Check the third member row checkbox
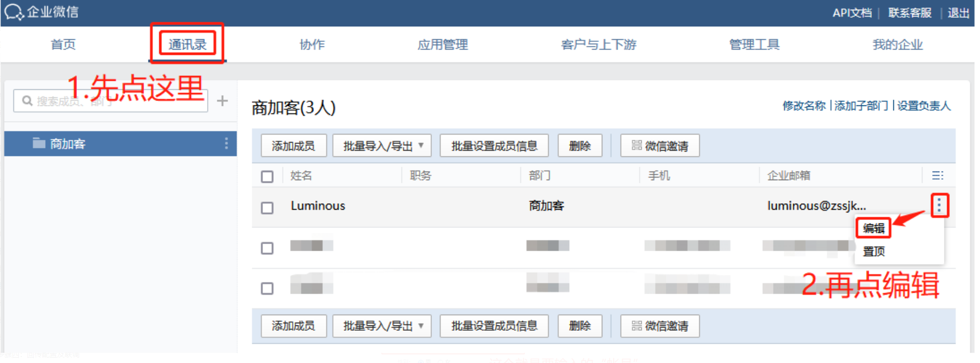 click(267, 288)
